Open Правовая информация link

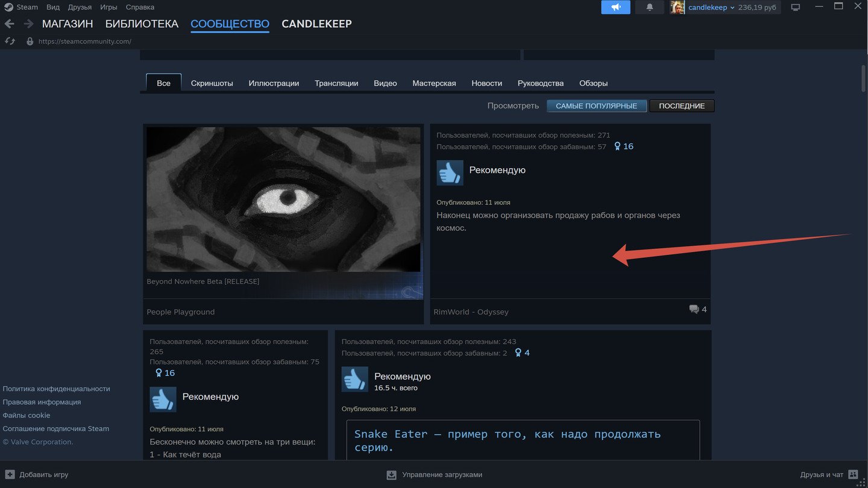tap(42, 402)
